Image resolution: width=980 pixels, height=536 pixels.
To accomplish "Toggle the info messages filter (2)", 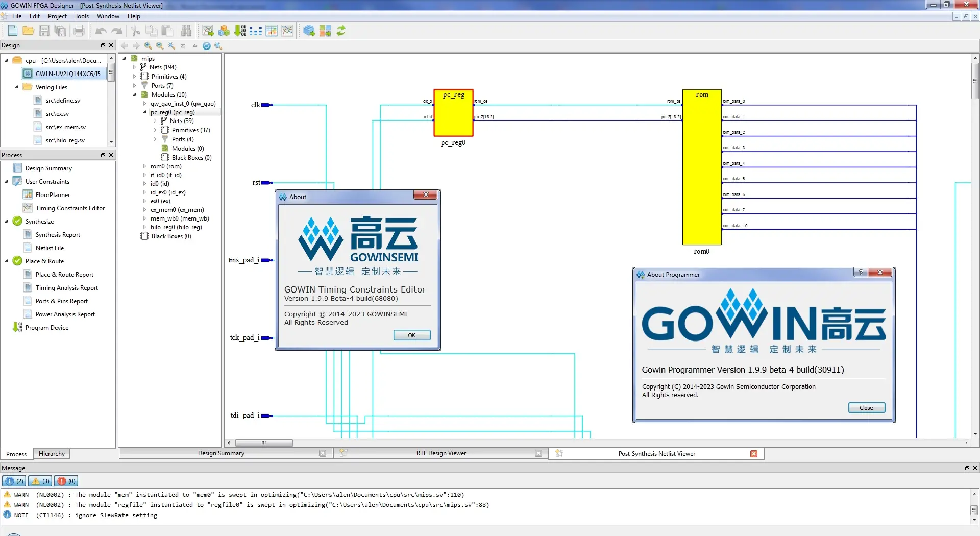I will click(14, 481).
